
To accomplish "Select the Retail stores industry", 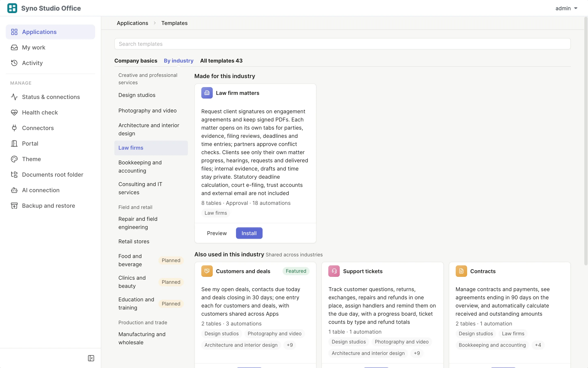I will click(151, 241).
